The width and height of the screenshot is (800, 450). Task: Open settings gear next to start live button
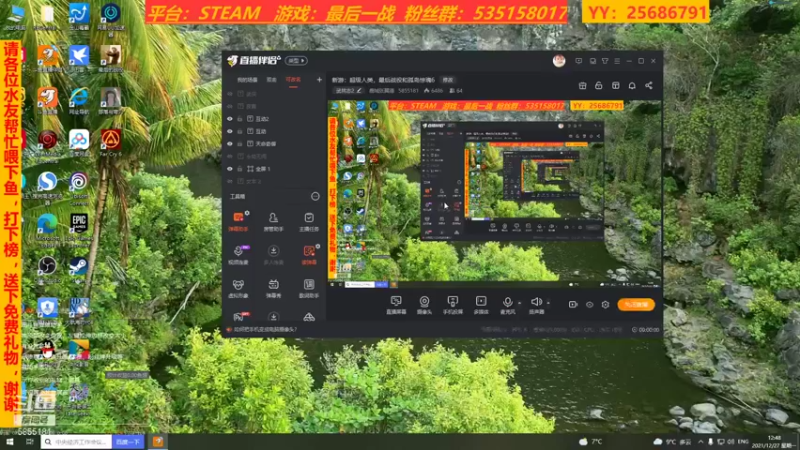click(605, 305)
